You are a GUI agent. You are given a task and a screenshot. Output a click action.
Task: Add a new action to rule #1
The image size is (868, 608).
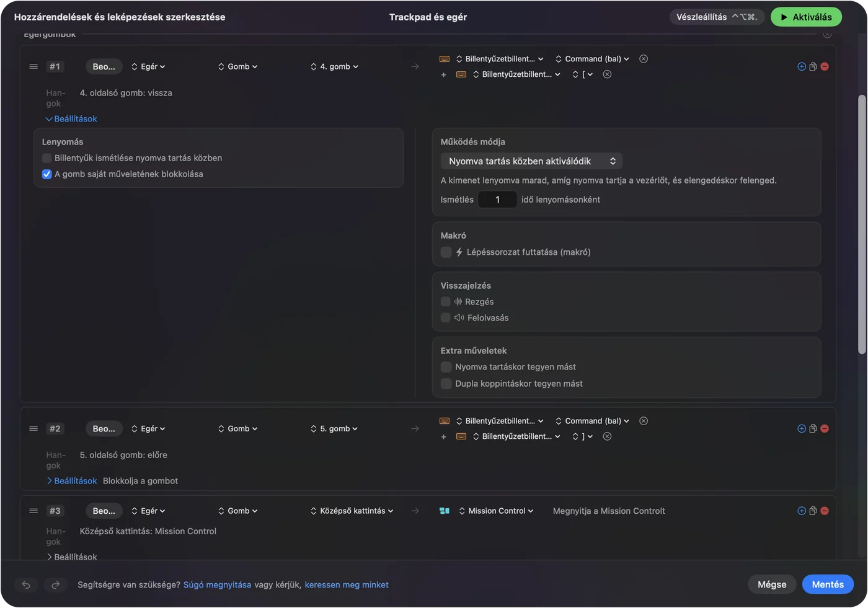(802, 66)
